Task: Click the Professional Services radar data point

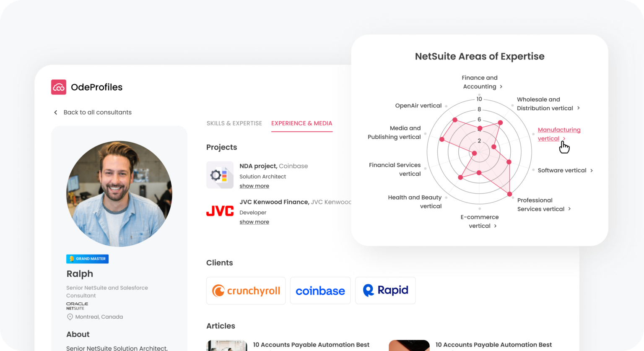Action: pos(510,194)
